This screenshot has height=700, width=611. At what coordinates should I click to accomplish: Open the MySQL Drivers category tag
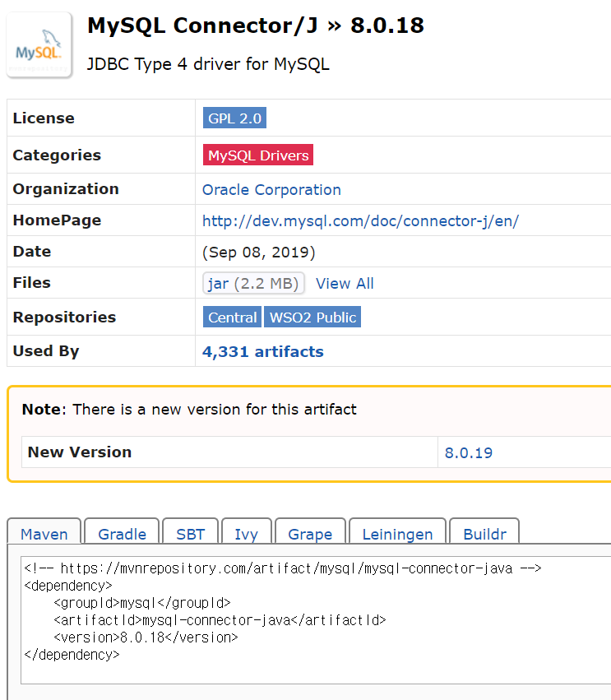pos(258,155)
